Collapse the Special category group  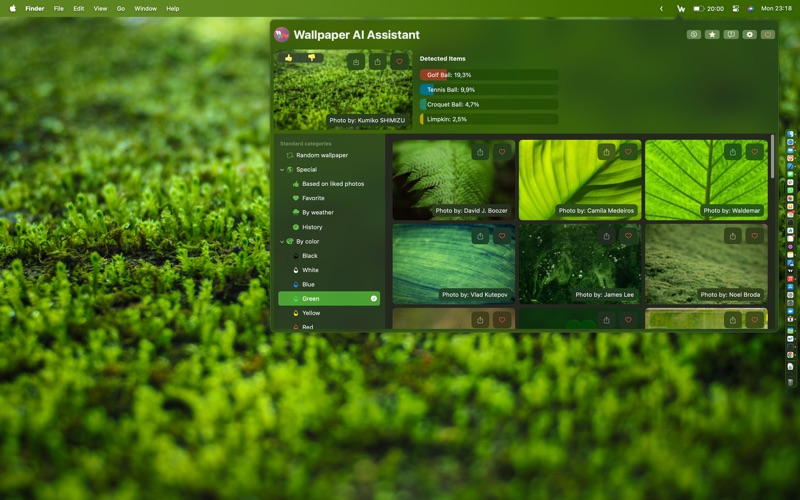(x=282, y=170)
